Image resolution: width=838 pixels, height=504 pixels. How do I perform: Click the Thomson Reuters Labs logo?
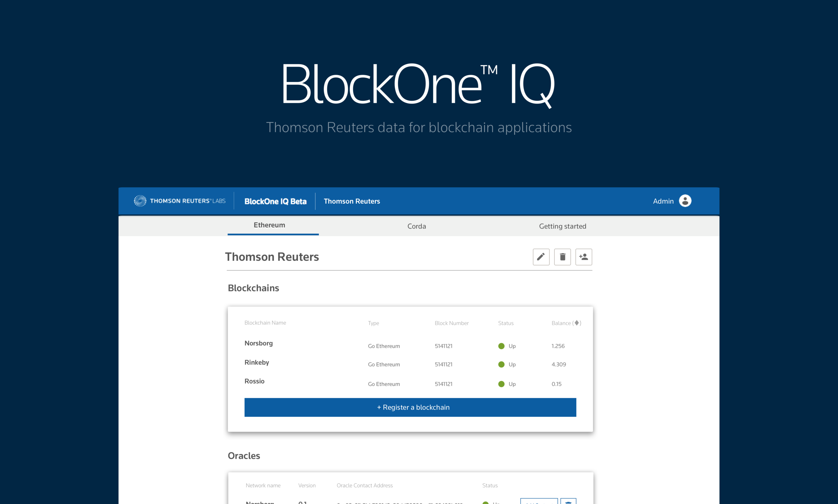(x=179, y=201)
